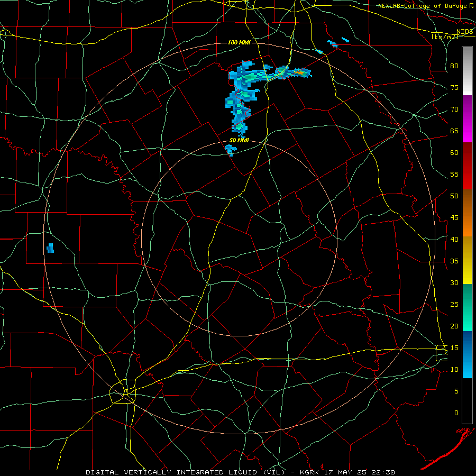476x476 pixels.
Task: Click the 80 value on the color scale
Action: point(454,66)
